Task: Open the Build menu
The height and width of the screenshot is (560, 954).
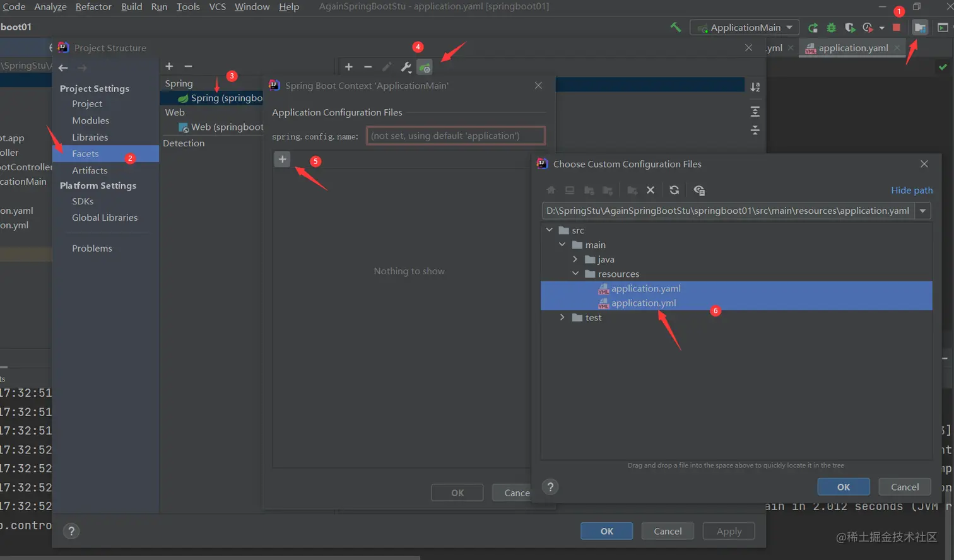Action: coord(131,6)
